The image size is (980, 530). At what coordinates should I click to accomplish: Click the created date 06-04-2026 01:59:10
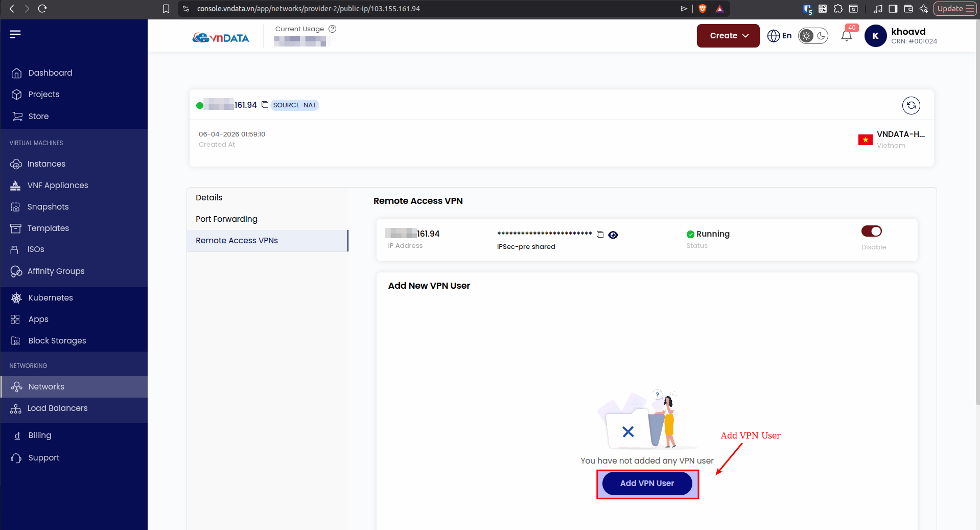click(232, 134)
